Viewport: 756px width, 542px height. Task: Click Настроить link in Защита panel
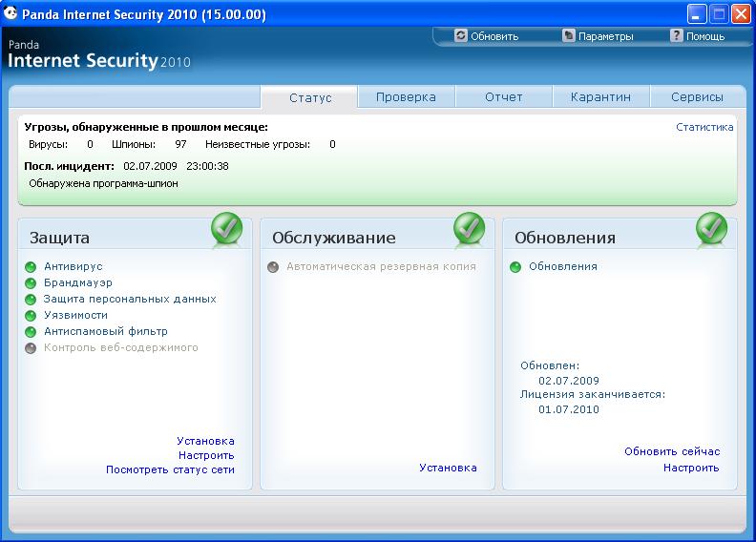206,455
